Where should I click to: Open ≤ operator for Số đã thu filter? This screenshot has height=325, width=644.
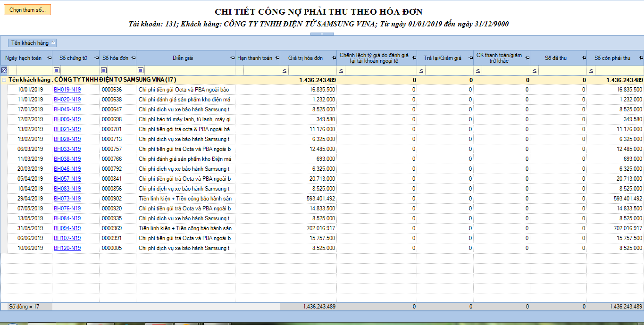click(535, 71)
